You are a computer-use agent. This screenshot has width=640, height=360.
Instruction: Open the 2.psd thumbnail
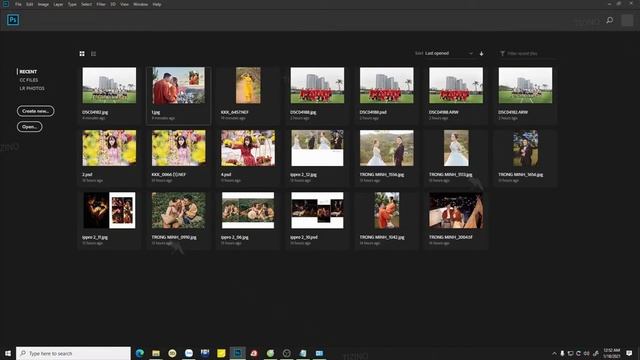pyautogui.click(x=109, y=148)
